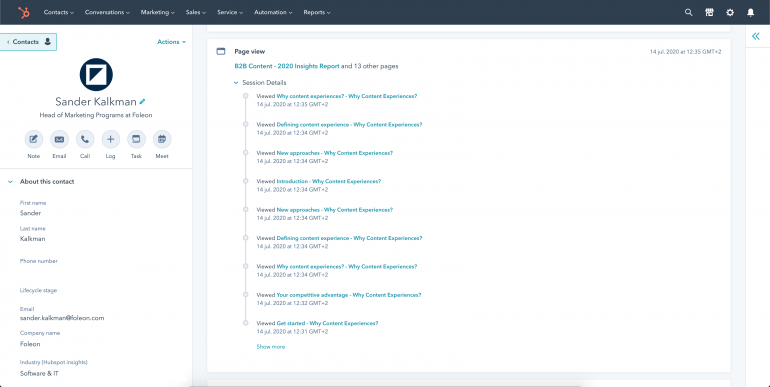Image resolution: width=770 pixels, height=387 pixels.
Task: Open B2B Content - 2020 Insights Report link
Action: pyautogui.click(x=287, y=66)
